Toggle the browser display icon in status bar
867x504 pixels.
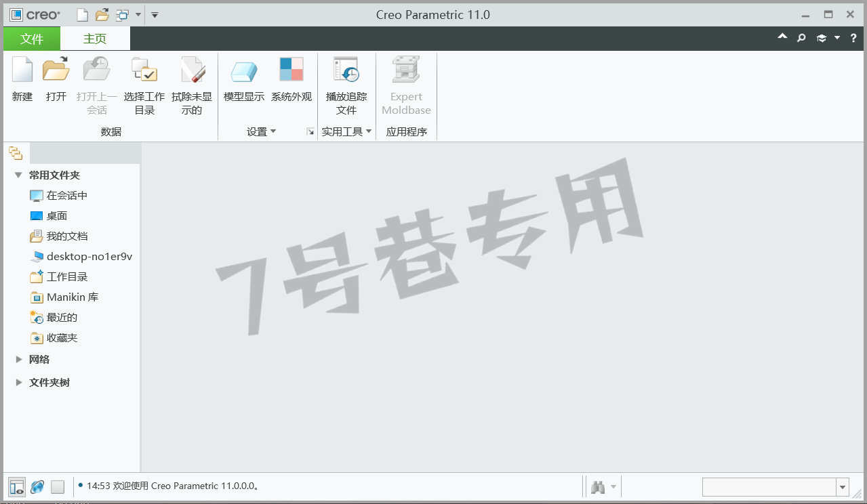[37, 486]
